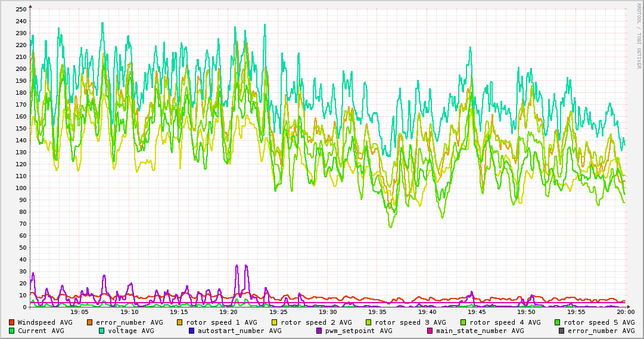
Task: Click the rotor speed 3 AVG legend swatch
Action: 368,322
